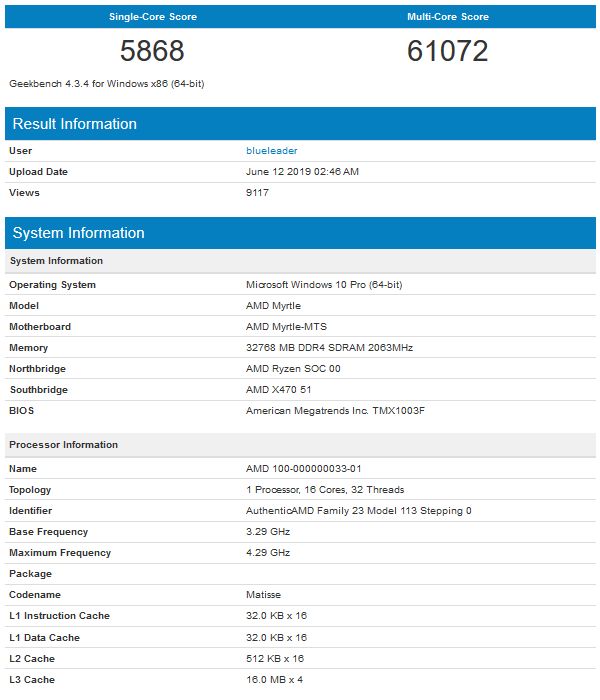Click the Maximum Frequency row label
Viewport: 600px width, 700px height.
click(x=60, y=553)
